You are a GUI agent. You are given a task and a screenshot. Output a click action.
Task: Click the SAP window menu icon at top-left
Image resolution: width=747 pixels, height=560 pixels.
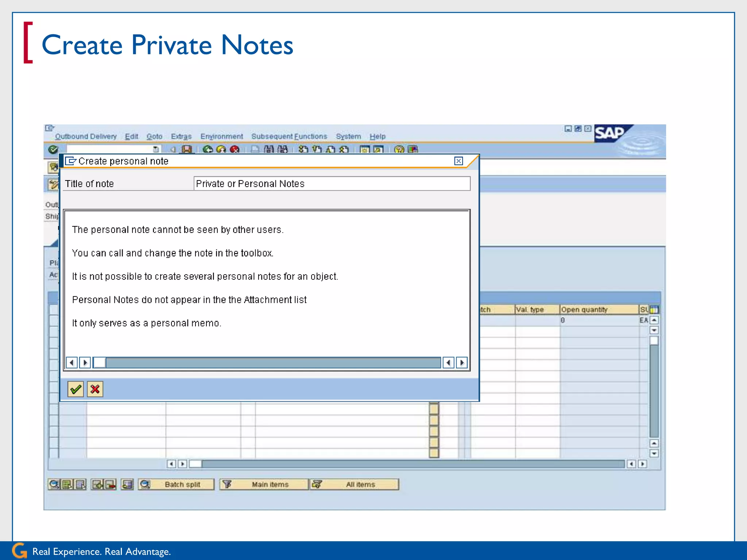[x=50, y=128]
